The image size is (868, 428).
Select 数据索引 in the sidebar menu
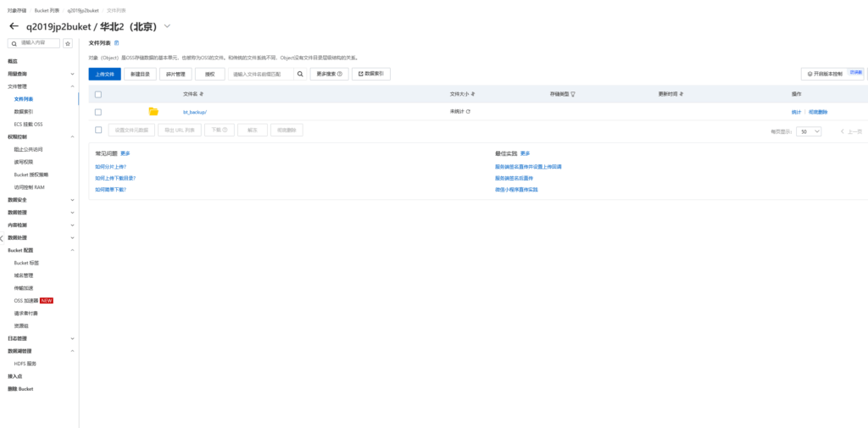pos(24,112)
